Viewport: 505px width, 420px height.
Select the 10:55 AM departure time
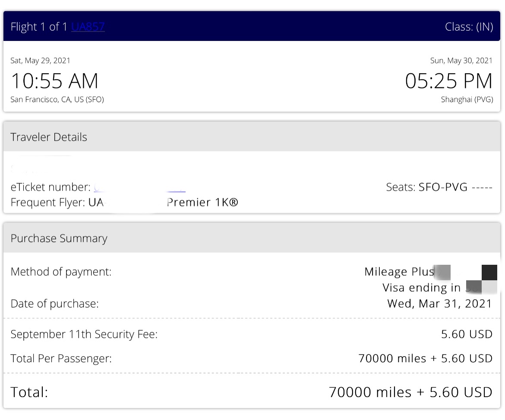(x=54, y=81)
